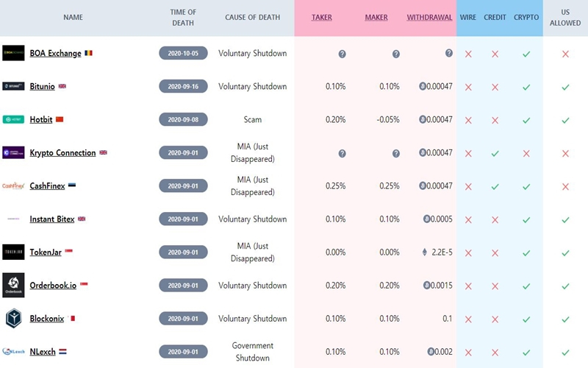The height and width of the screenshot is (368, 588).
Task: Click the Blockonix logo icon
Action: [x=13, y=318]
